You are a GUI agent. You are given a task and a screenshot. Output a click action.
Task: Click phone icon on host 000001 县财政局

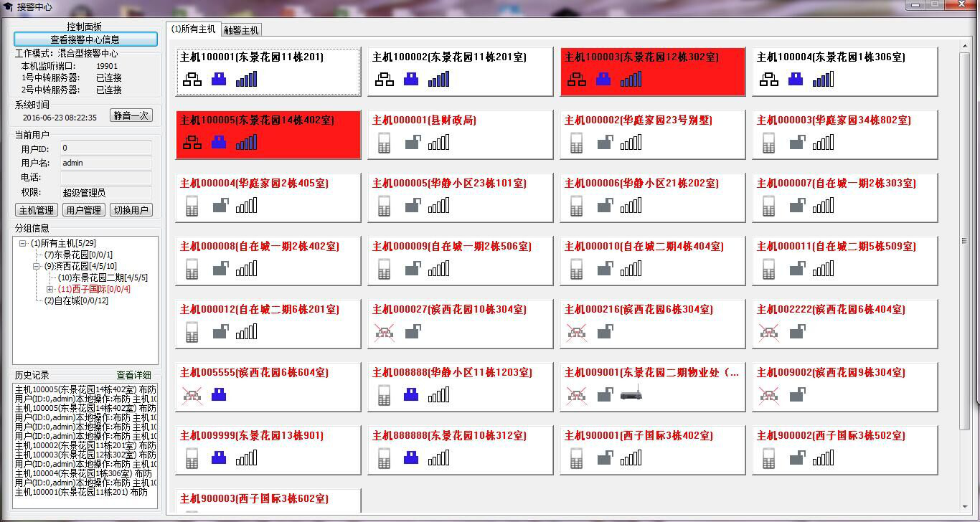coord(385,143)
